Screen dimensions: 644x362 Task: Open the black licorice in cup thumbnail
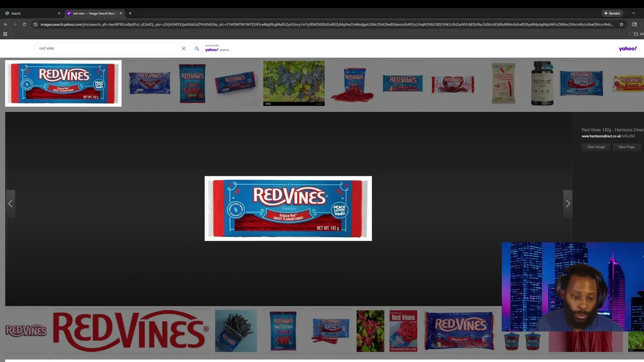point(236,331)
